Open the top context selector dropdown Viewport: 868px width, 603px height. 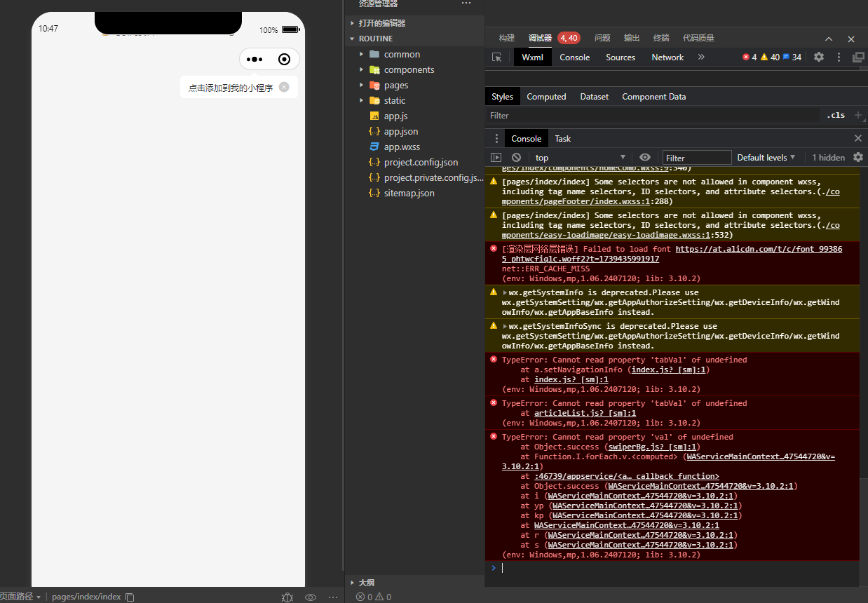(579, 158)
